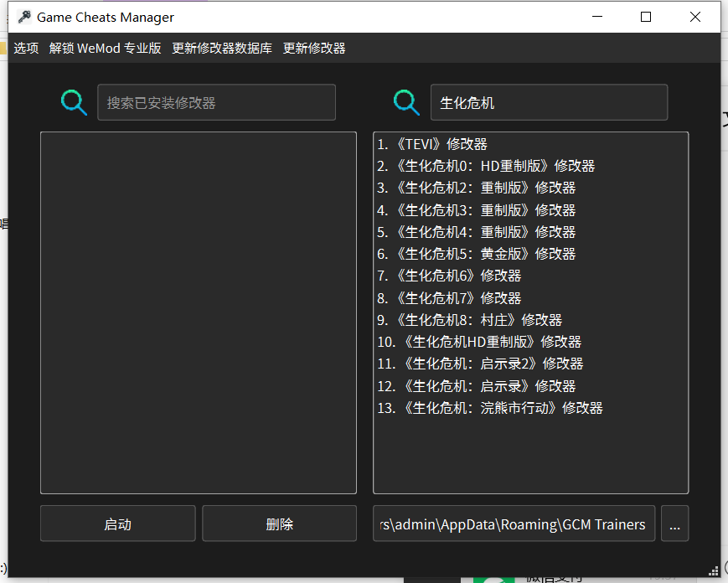Click the 搜索已安装修改器 search field
Image resolution: width=728 pixels, height=583 pixels.
216,101
